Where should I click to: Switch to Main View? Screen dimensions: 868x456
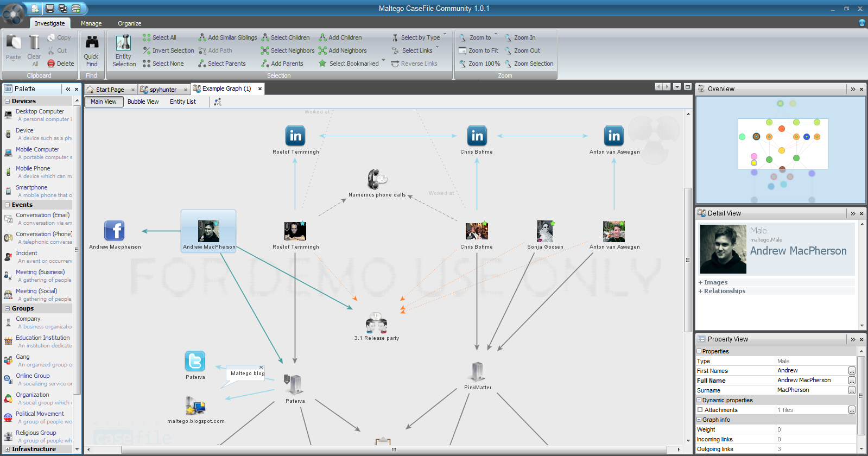click(104, 102)
